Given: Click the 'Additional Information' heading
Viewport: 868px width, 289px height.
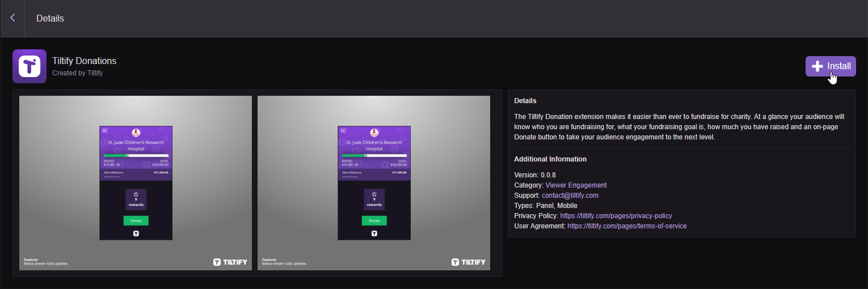Looking at the screenshot, I should tap(550, 159).
